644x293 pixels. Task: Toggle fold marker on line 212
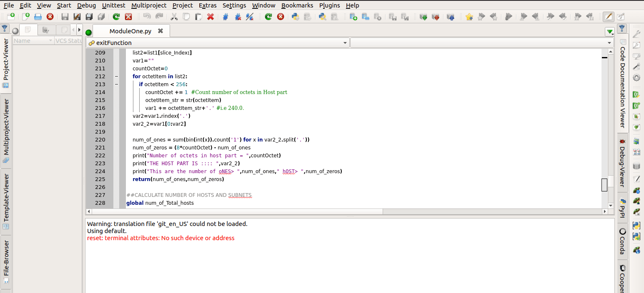(116, 77)
